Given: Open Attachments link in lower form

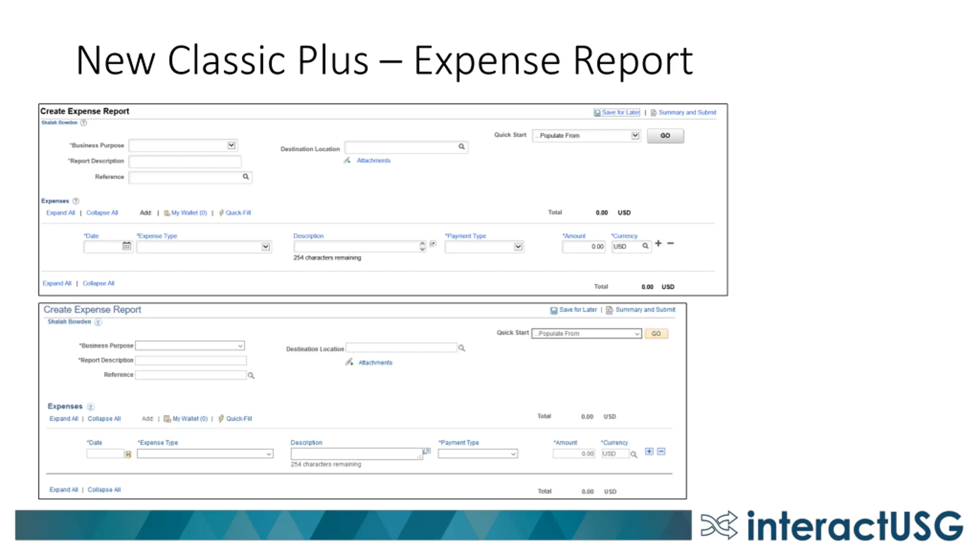Looking at the screenshot, I should (376, 363).
